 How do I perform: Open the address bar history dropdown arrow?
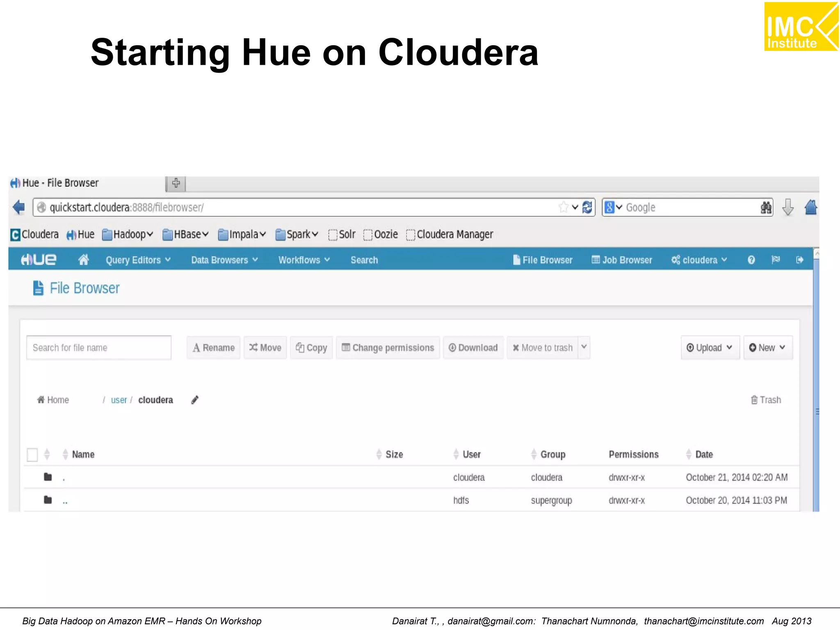(x=575, y=207)
